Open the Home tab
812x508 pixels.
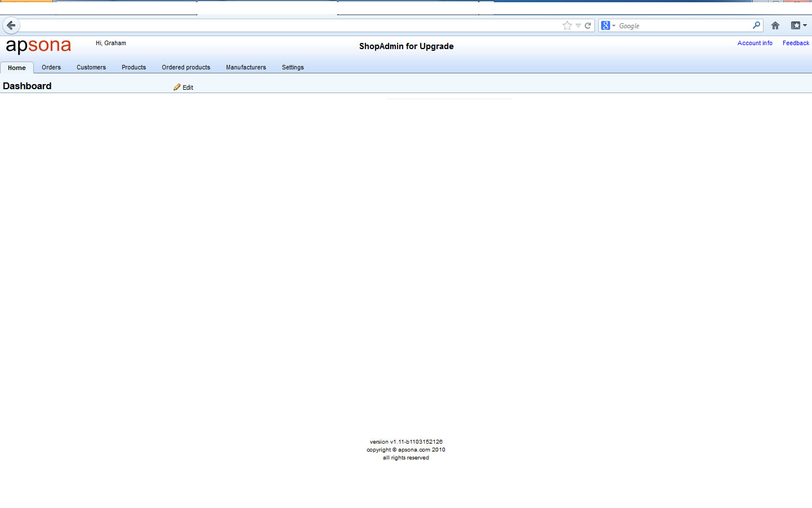pos(17,68)
